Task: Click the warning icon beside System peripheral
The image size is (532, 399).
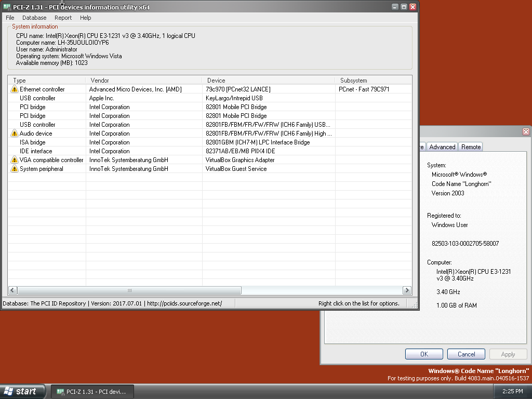Action: 14,169
